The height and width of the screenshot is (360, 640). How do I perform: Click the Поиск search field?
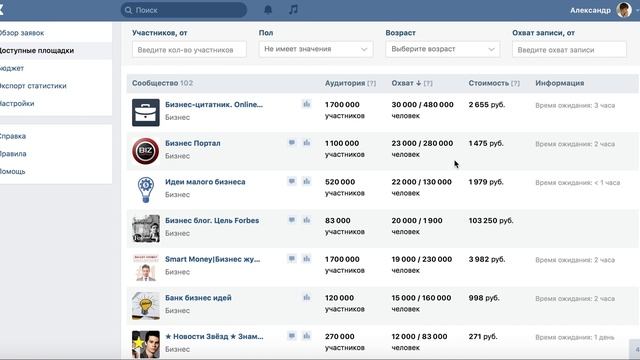184,10
